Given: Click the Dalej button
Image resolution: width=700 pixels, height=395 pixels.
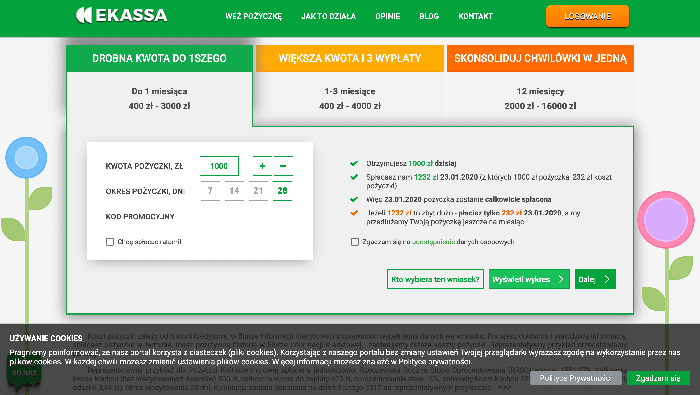Looking at the screenshot, I should coord(595,279).
